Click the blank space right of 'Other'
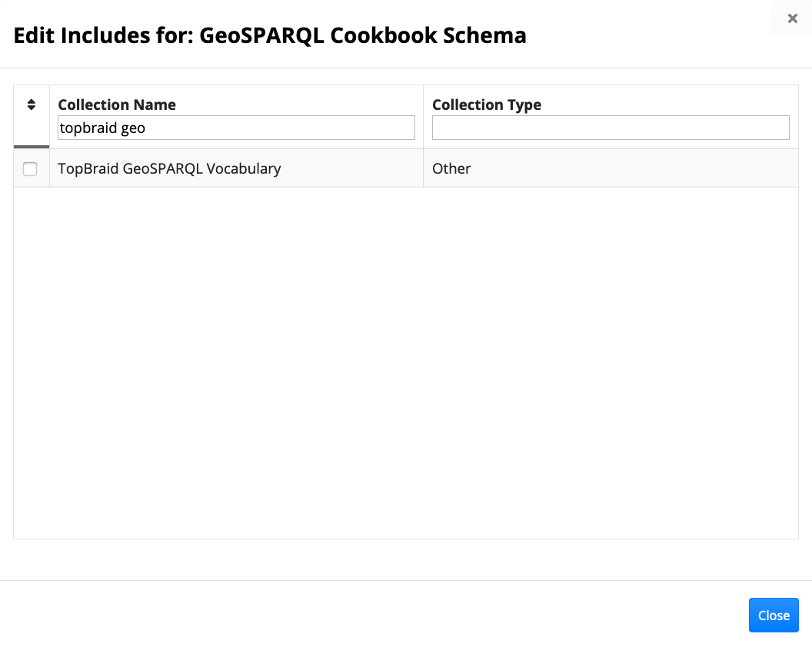This screenshot has width=812, height=647. (x=631, y=168)
